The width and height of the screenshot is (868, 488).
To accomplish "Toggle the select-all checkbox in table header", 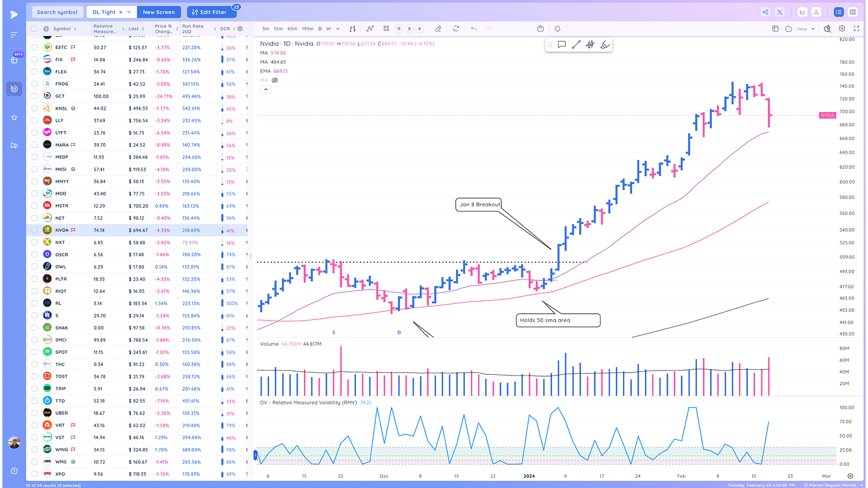I will tap(34, 29).
